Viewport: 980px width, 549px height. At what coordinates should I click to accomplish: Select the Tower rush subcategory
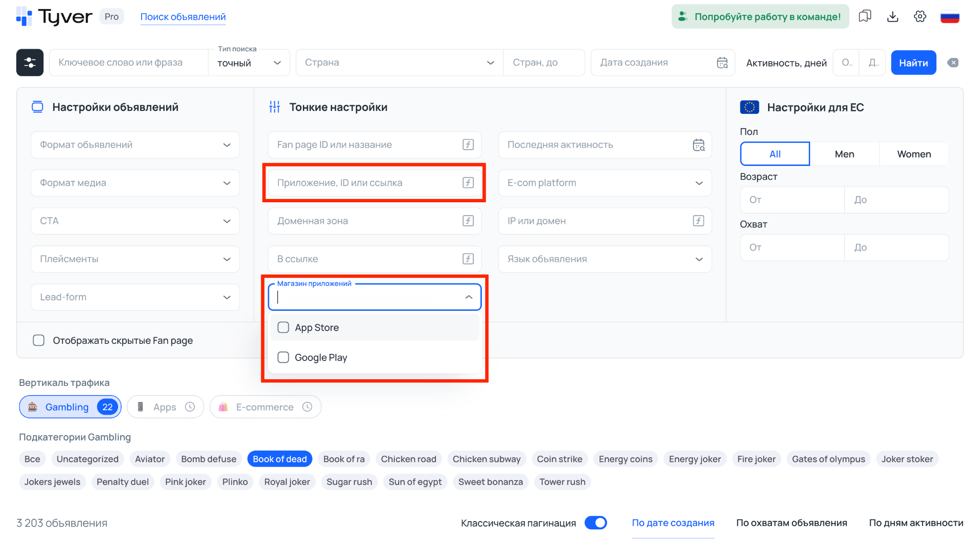562,482
